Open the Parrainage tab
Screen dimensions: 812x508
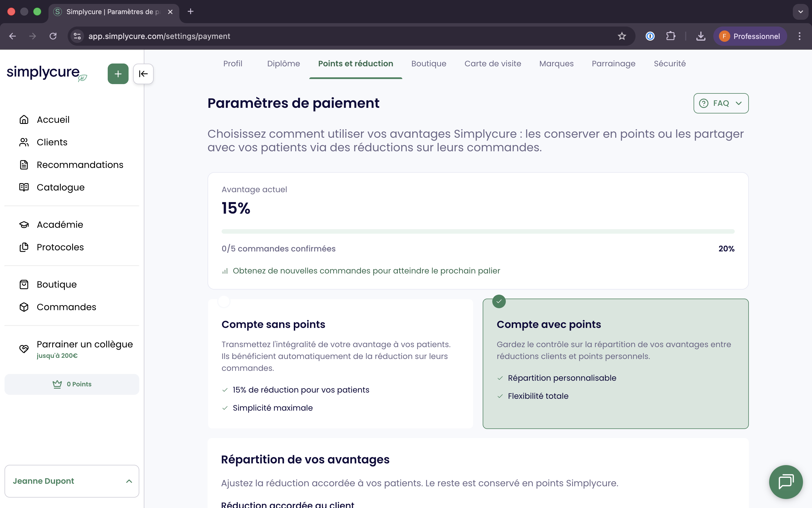click(613, 63)
